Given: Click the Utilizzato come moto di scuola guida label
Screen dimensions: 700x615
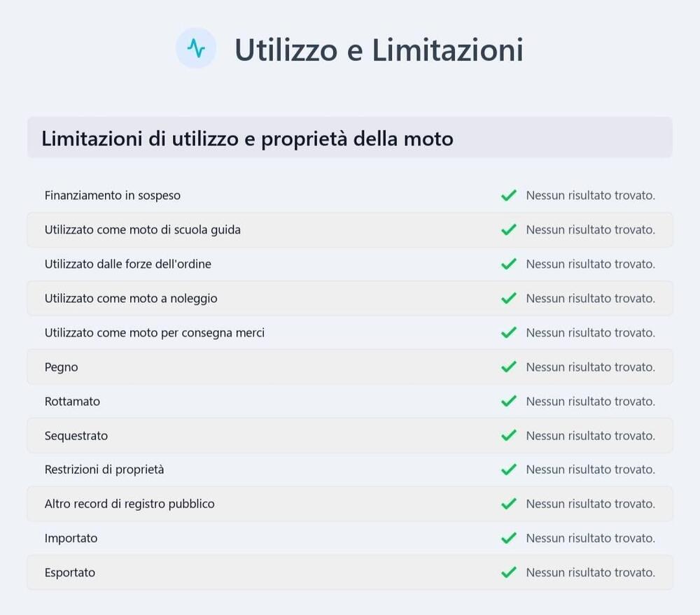Looking at the screenshot, I should coord(143,229).
